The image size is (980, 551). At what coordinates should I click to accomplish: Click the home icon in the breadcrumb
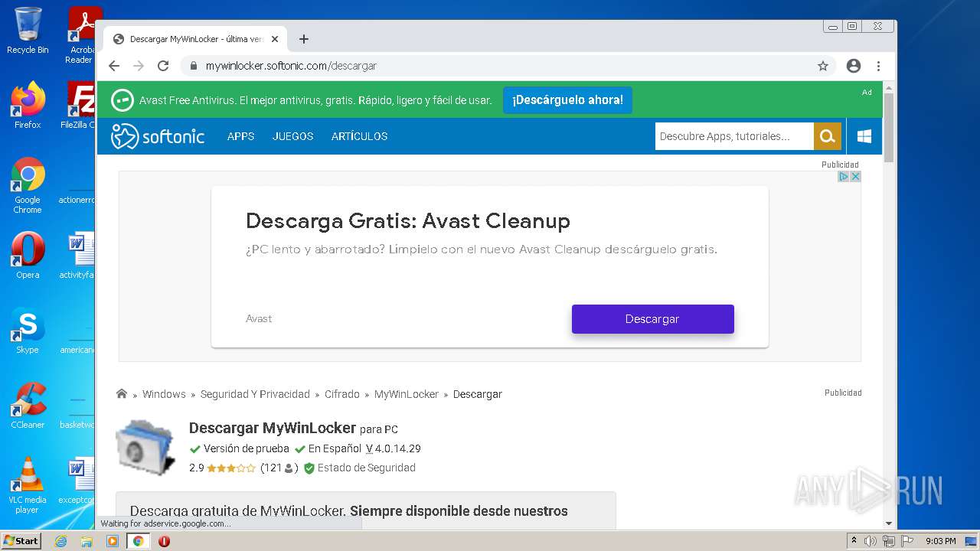122,394
